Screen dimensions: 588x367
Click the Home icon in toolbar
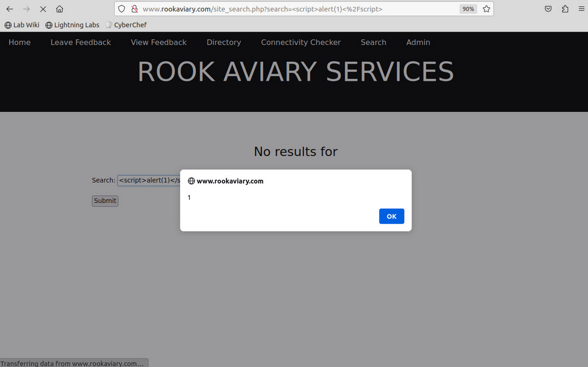pyautogui.click(x=59, y=9)
